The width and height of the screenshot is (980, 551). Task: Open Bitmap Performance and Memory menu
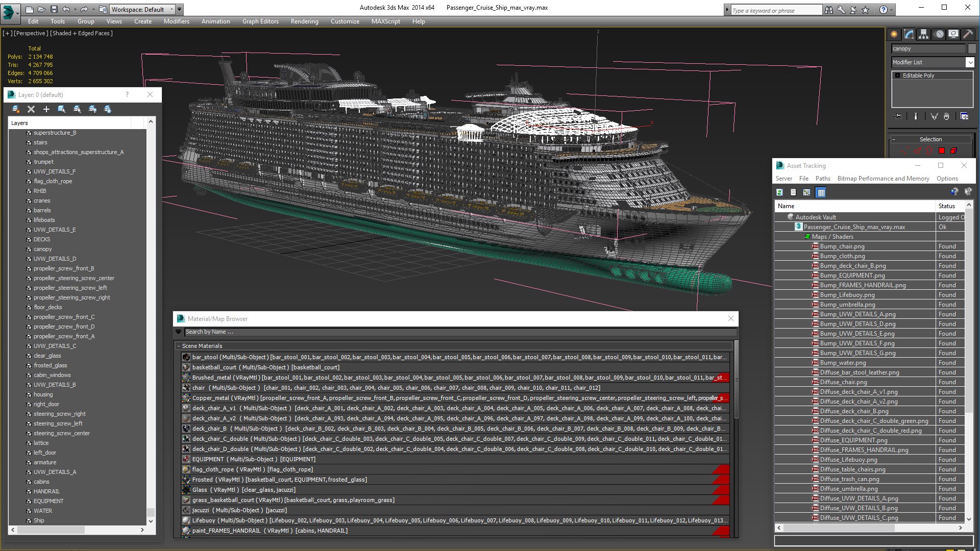click(x=883, y=179)
